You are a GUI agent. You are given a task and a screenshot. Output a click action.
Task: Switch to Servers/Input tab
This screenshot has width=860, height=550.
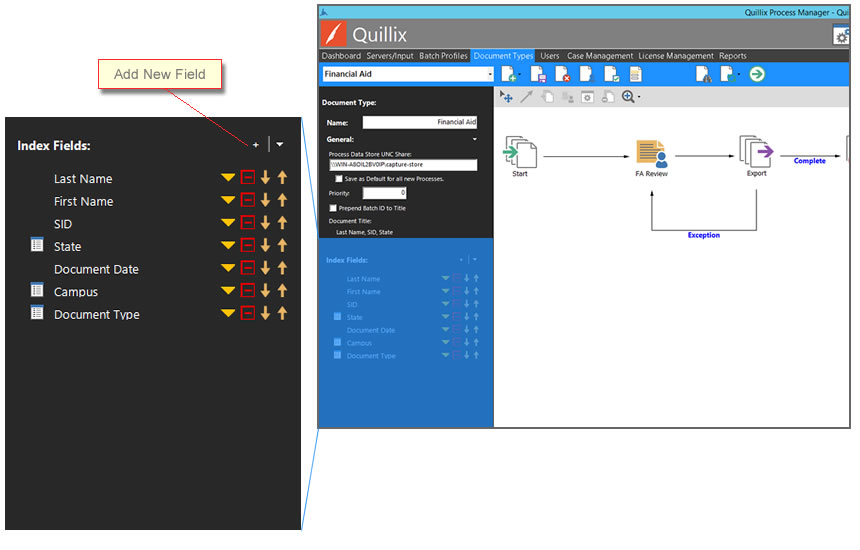pyautogui.click(x=390, y=56)
